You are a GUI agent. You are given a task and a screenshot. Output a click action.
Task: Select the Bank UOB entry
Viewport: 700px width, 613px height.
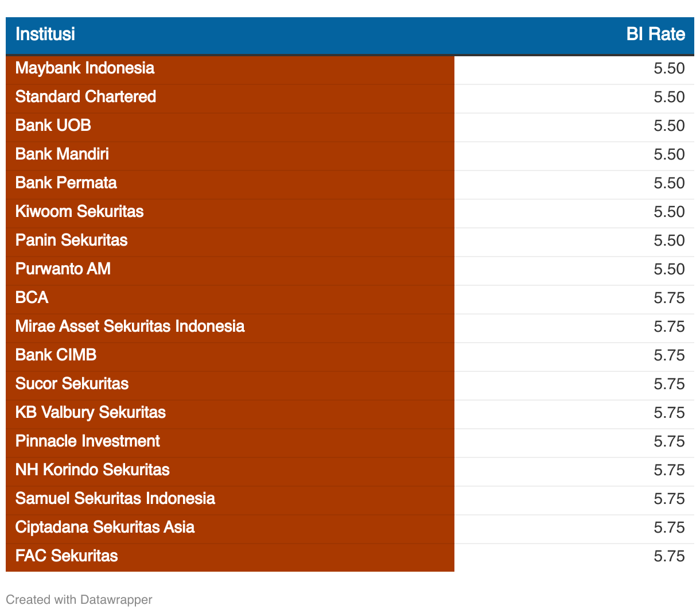click(53, 125)
